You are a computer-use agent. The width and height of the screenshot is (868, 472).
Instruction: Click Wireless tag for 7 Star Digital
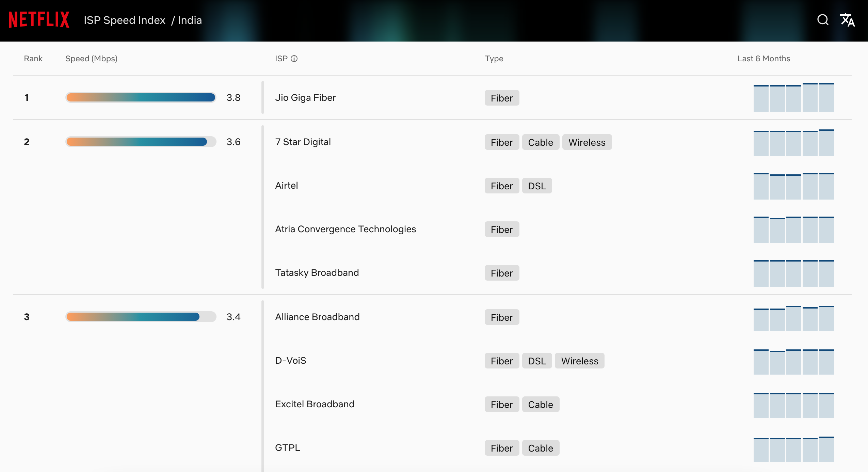point(587,142)
